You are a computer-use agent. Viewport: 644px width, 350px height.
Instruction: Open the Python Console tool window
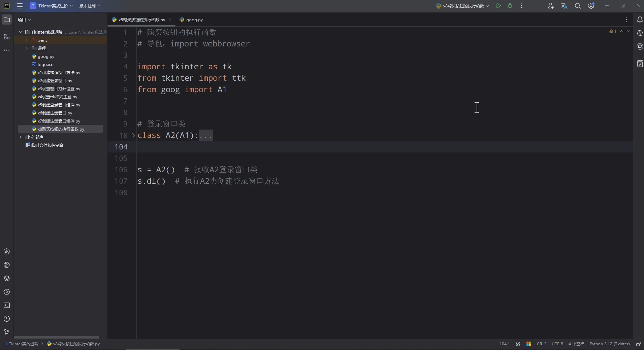(6, 265)
